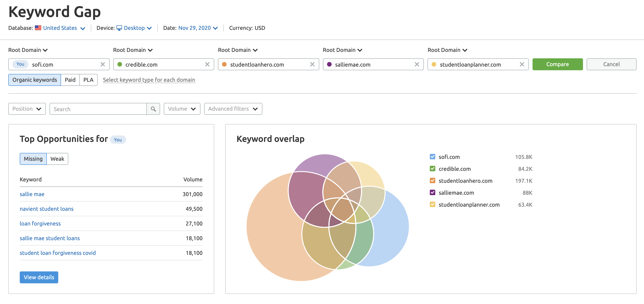Open the Nov 29, 2020 date picker
This screenshot has width=644, height=304.
coord(198,28)
